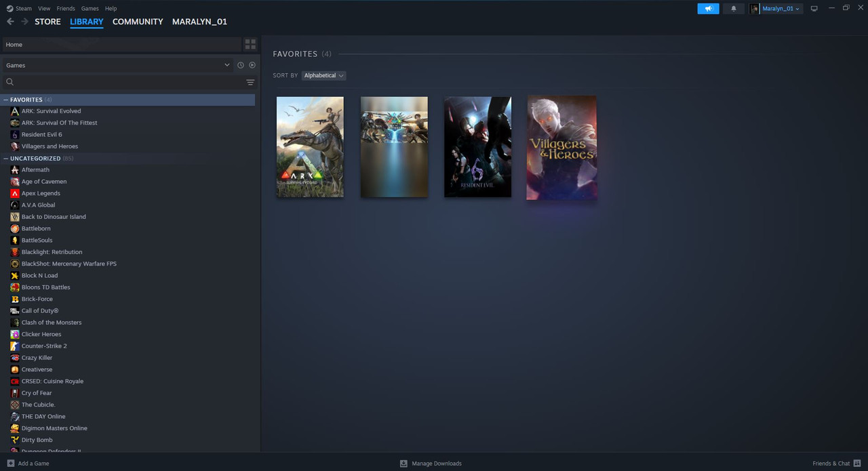The width and height of the screenshot is (868, 471).
Task: Open the Steam menu
Action: click(x=24, y=8)
